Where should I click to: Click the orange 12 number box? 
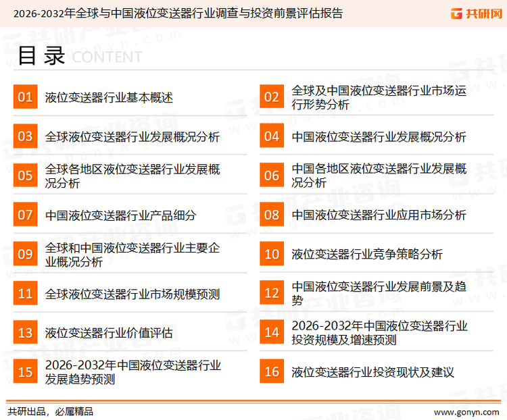tap(272, 292)
